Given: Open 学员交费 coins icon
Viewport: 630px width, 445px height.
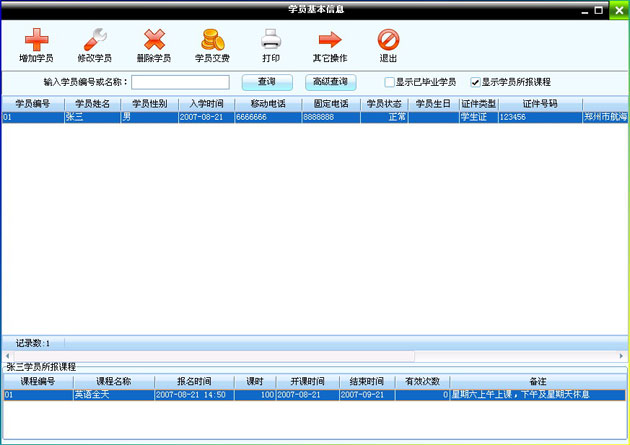Looking at the screenshot, I should [212, 40].
